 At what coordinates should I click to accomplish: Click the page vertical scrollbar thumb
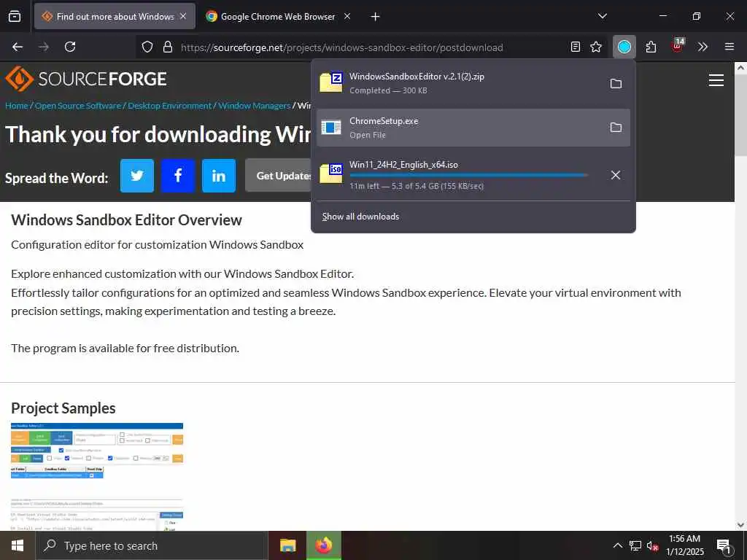tap(740, 114)
